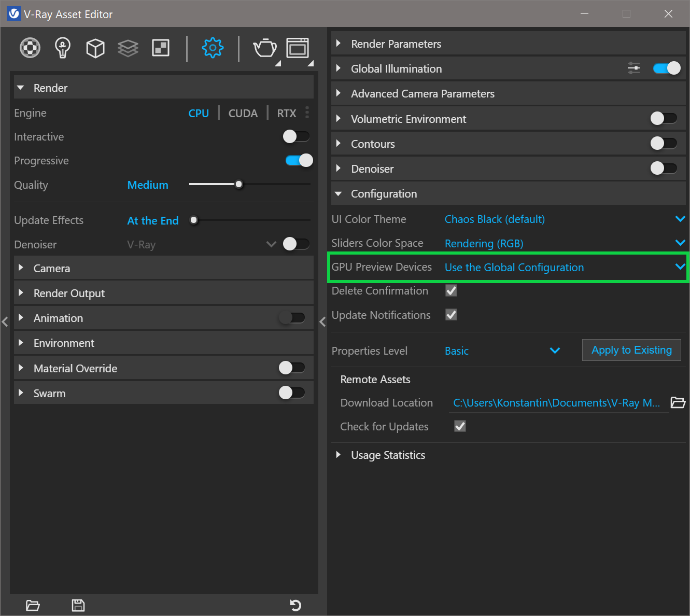Uncheck the Update Notifications checkbox

(452, 315)
